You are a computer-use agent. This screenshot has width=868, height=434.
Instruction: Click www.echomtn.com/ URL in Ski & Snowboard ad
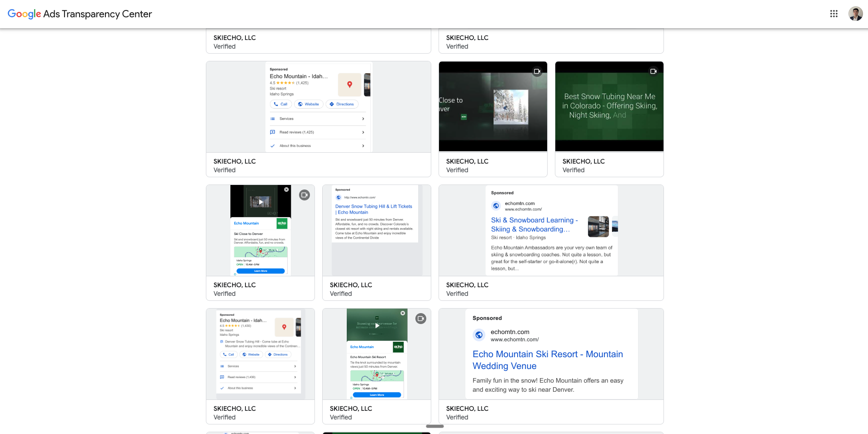pyautogui.click(x=523, y=209)
